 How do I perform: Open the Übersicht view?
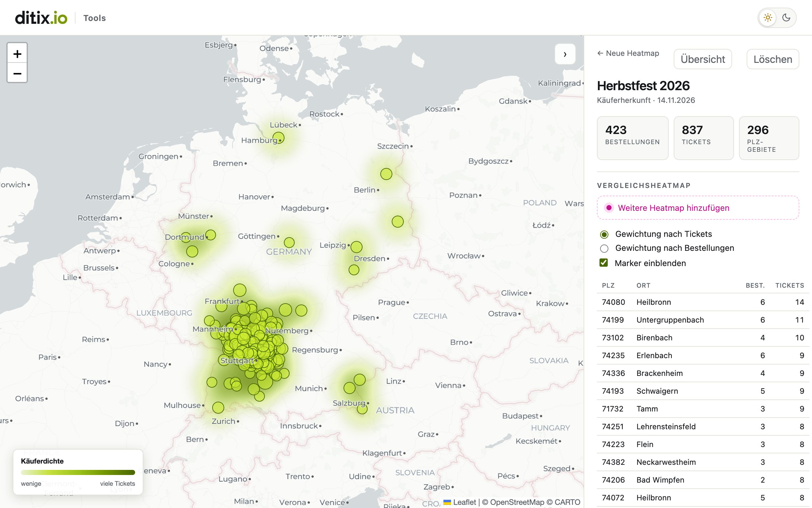703,59
